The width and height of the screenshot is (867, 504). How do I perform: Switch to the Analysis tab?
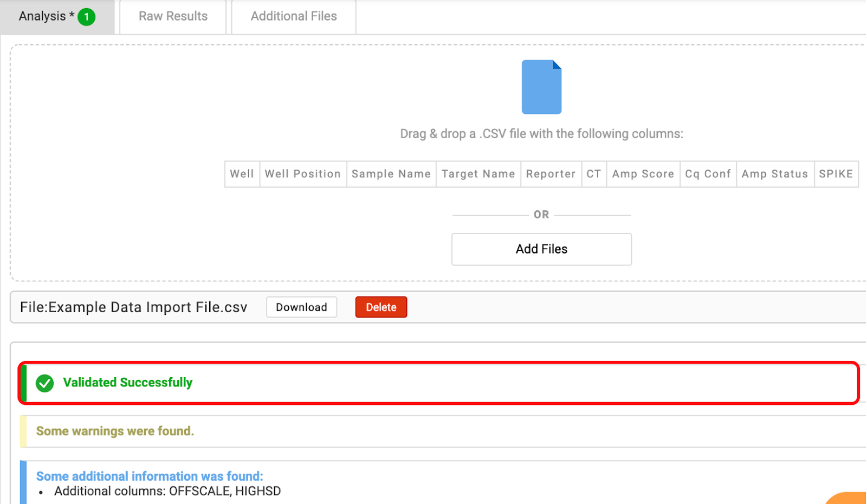(x=57, y=17)
